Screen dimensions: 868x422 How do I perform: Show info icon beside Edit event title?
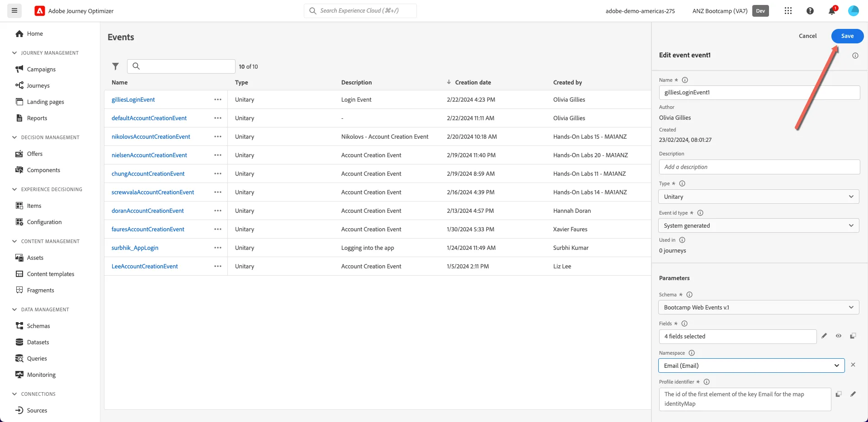coord(855,56)
